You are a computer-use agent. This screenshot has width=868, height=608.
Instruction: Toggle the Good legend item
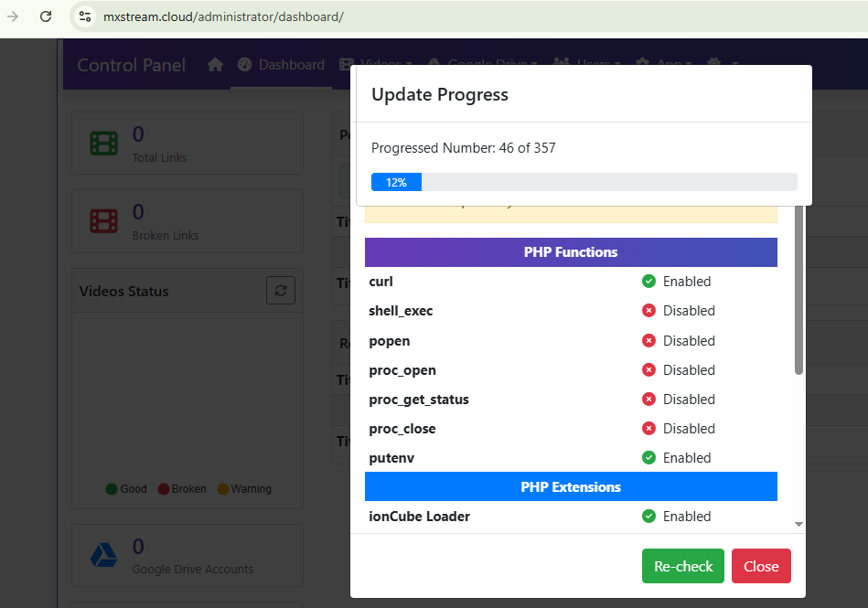pyautogui.click(x=126, y=489)
